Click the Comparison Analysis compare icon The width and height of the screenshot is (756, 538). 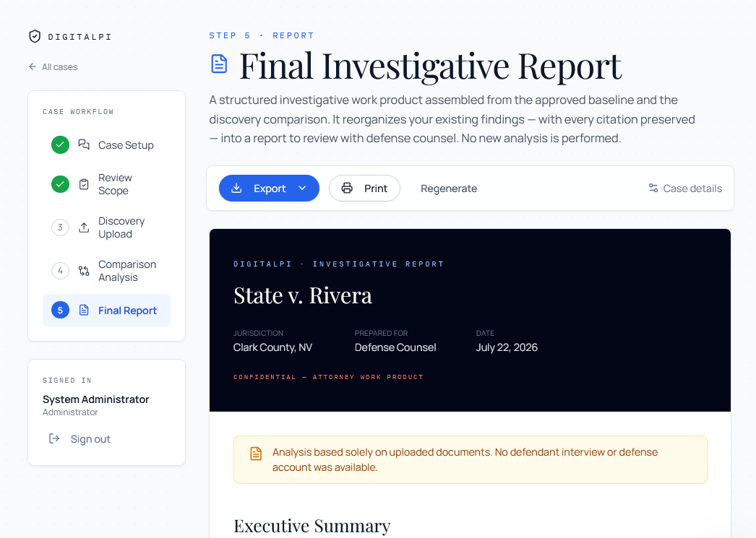[84, 271]
